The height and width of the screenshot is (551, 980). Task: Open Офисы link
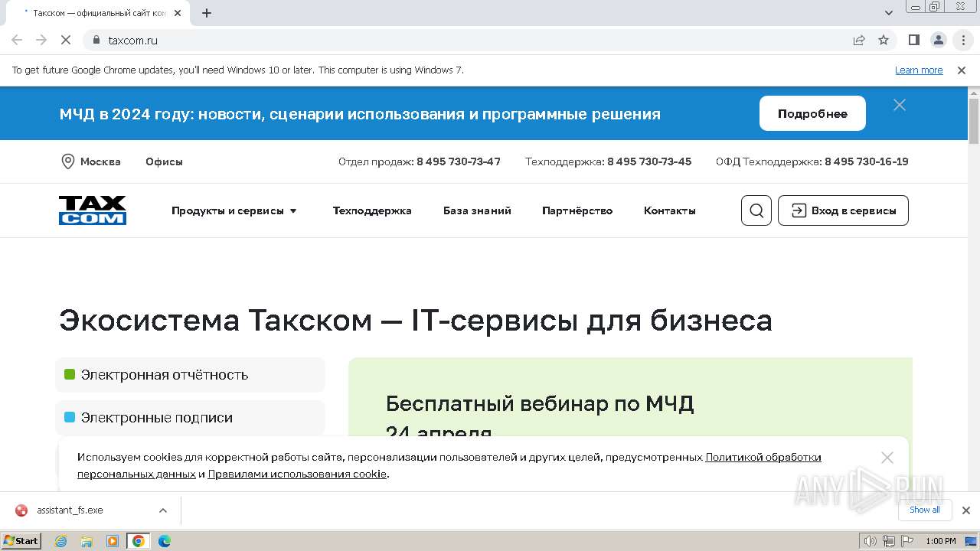tap(164, 161)
